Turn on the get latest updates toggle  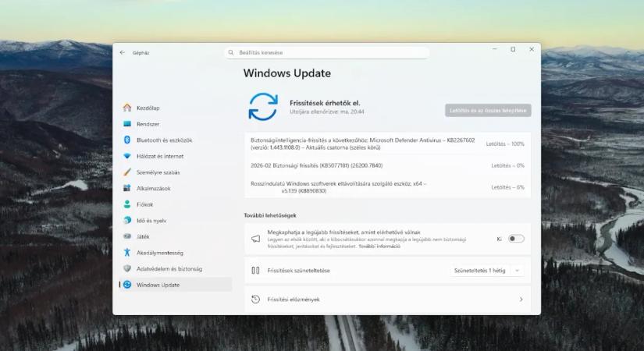tap(516, 239)
